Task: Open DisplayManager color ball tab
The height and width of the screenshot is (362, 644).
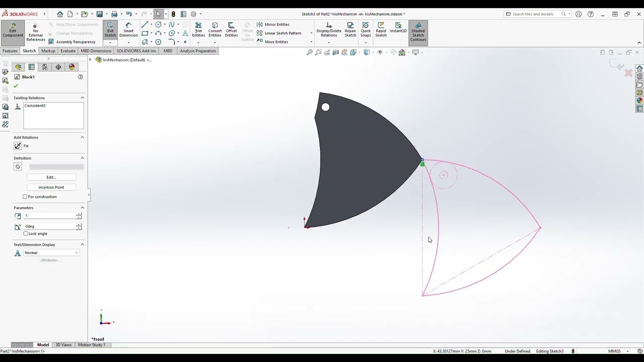Action: tap(72, 67)
